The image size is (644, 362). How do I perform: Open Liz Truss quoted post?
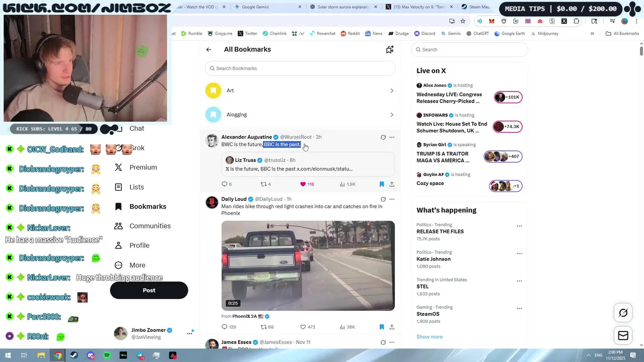(x=308, y=164)
